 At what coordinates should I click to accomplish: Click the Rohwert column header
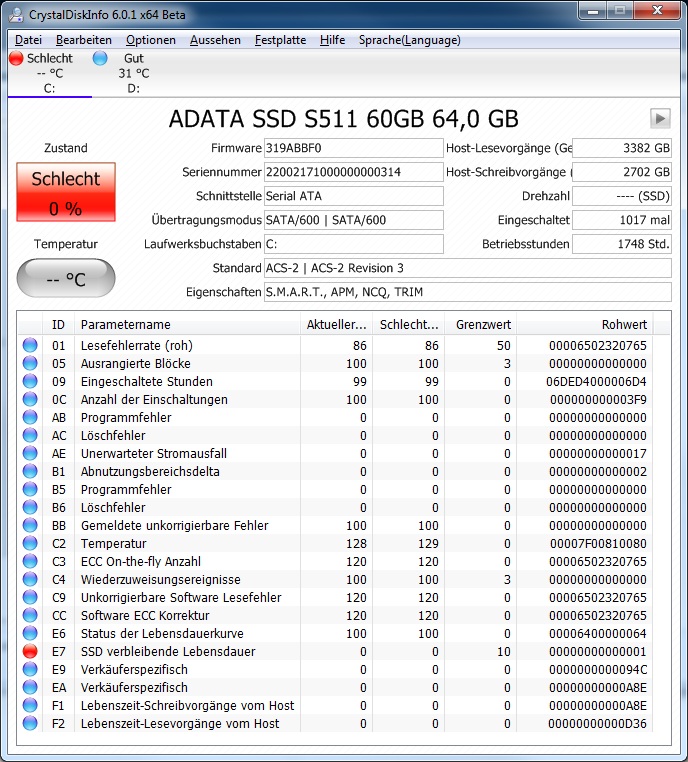(585, 324)
